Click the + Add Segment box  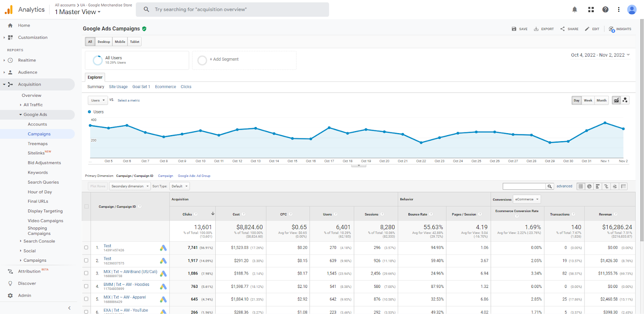click(244, 60)
